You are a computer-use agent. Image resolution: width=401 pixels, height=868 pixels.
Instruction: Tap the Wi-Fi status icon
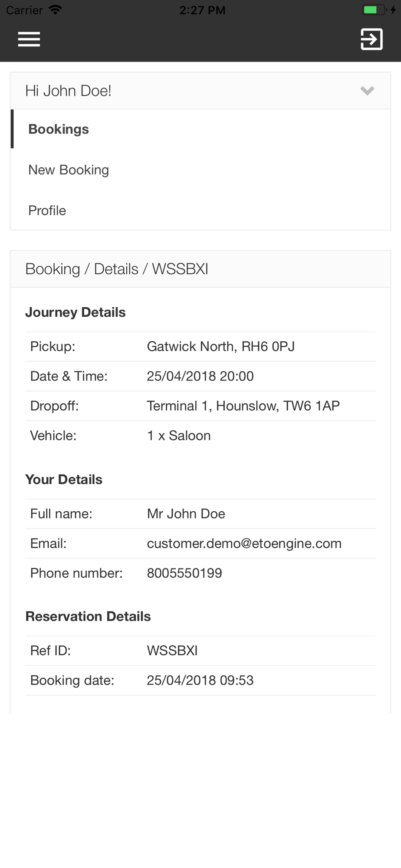tap(55, 10)
